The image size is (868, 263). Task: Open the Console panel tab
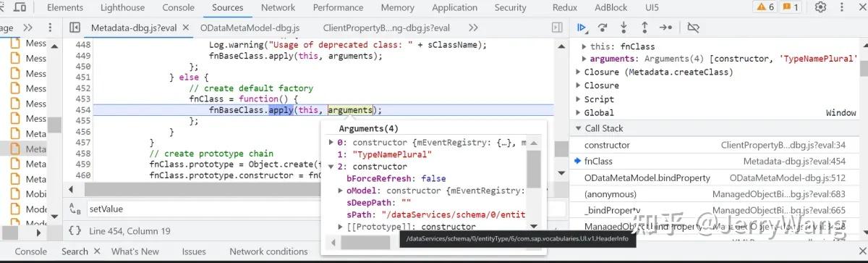178,7
